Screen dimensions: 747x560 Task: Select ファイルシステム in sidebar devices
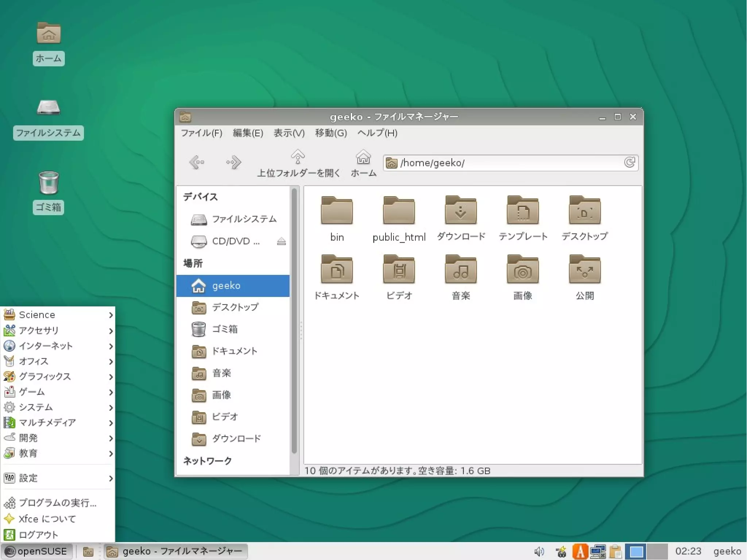[233, 219]
